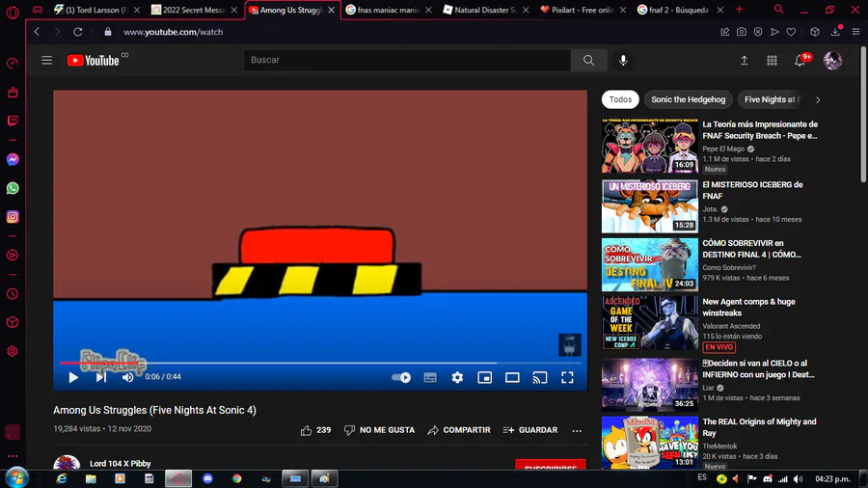Open El MISTERIOSO ICEBERG de FNAF video
Viewport: 868px width, 488px height.
point(752,190)
